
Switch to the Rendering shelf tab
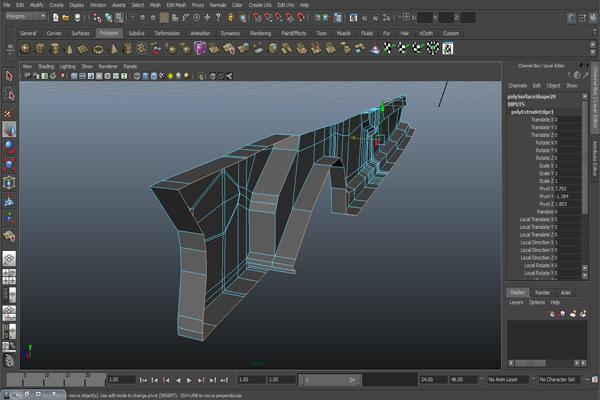tap(260, 33)
